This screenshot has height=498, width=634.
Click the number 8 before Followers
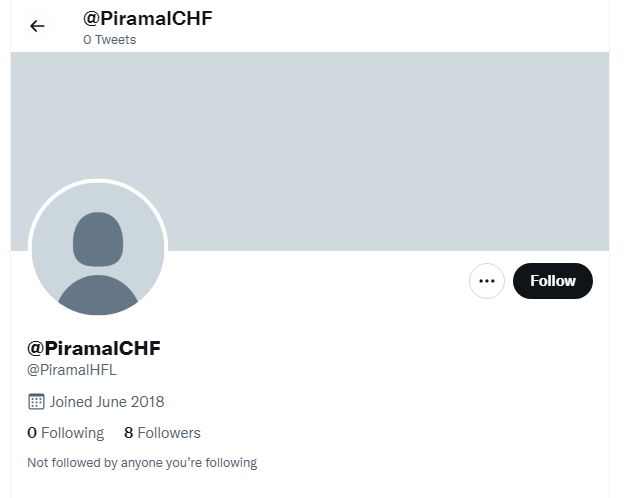point(128,433)
